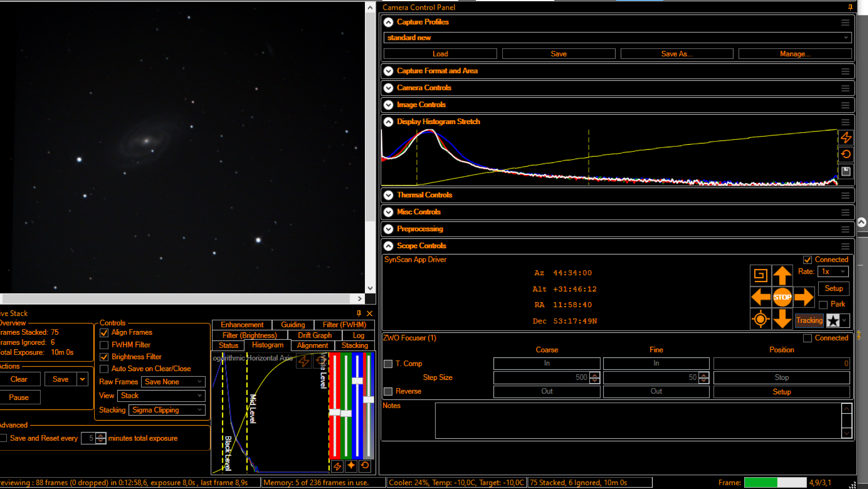Open the Alignment tab

(x=312, y=345)
